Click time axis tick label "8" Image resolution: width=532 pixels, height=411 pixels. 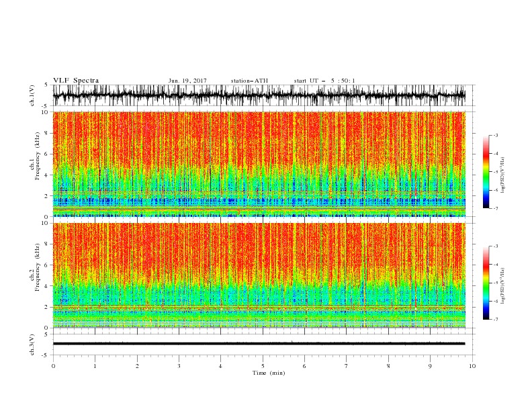coord(388,366)
